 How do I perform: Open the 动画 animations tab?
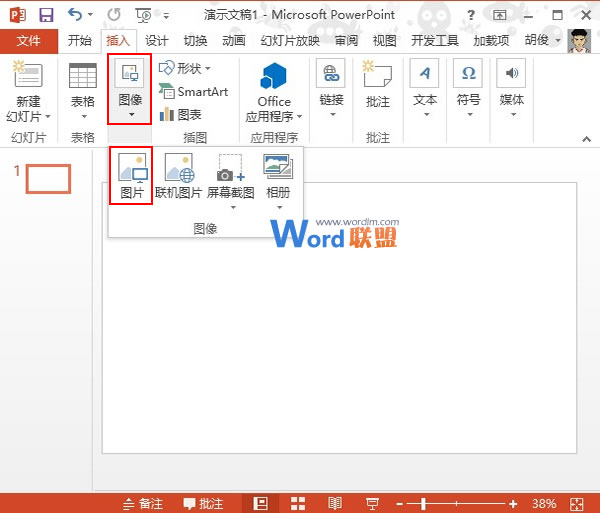pyautogui.click(x=234, y=41)
